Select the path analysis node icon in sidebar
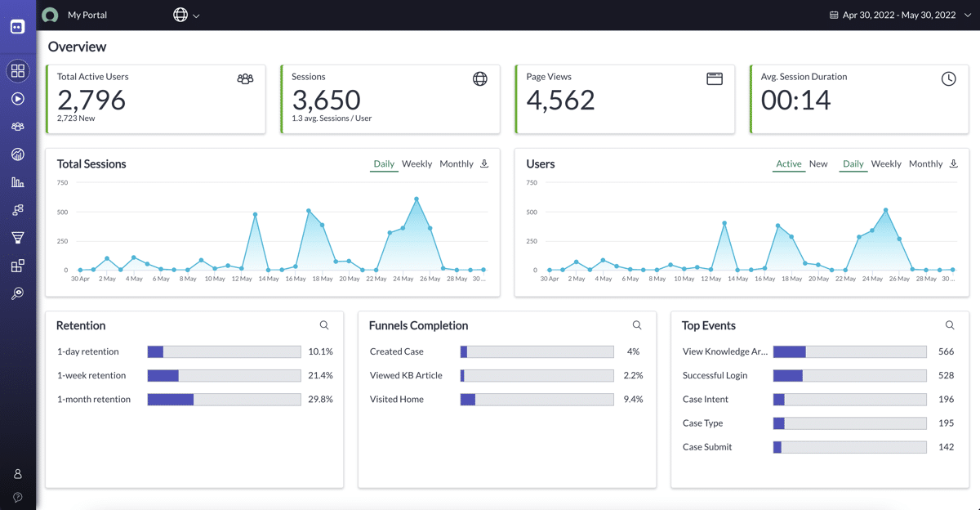 coord(18,209)
